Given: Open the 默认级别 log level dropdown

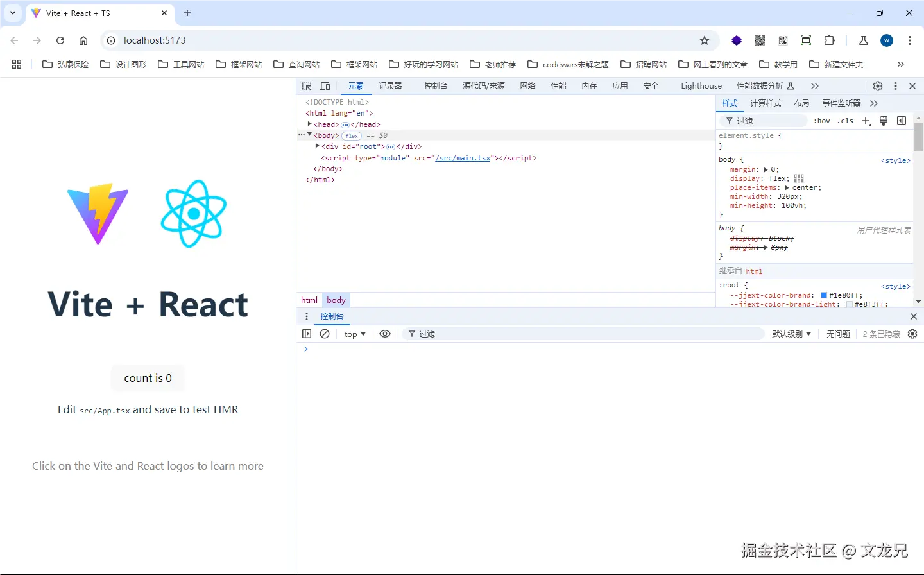Looking at the screenshot, I should point(791,334).
